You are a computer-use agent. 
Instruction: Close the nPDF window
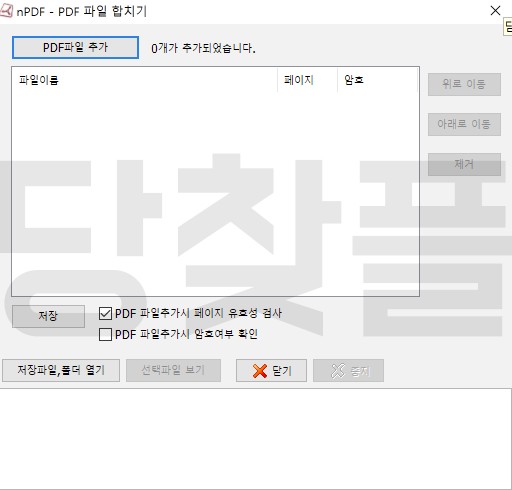(x=495, y=11)
